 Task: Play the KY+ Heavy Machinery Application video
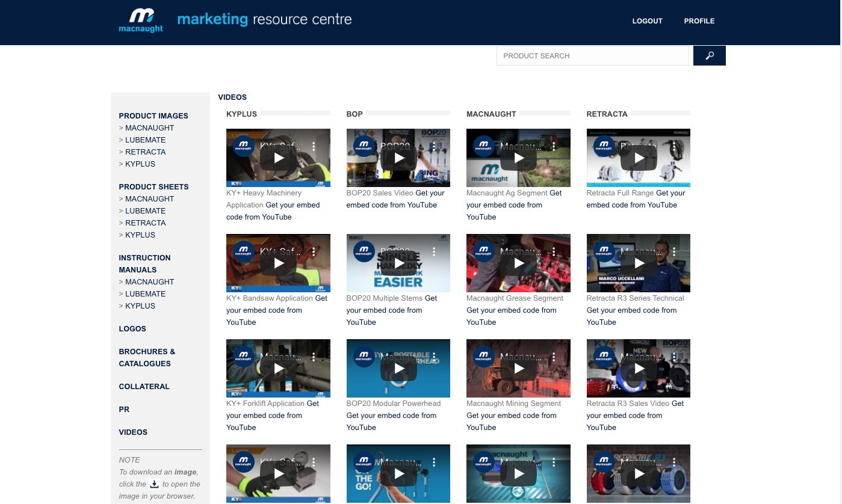point(278,158)
